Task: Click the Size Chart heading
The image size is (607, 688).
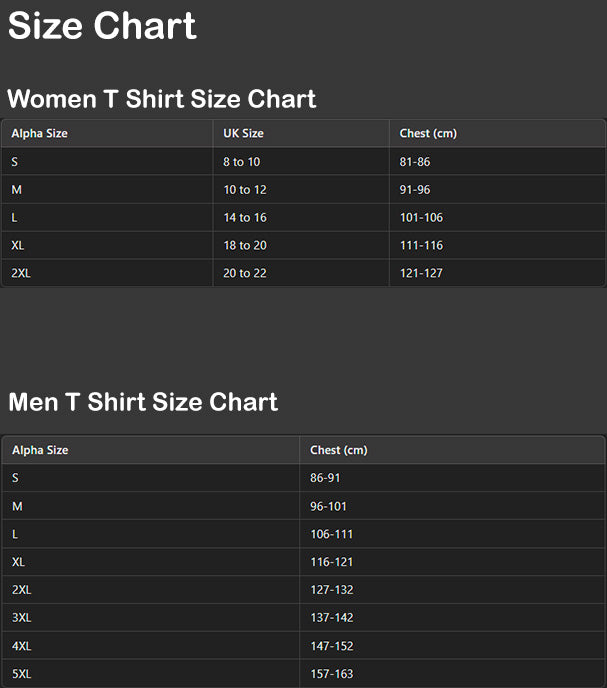Action: click(x=102, y=26)
